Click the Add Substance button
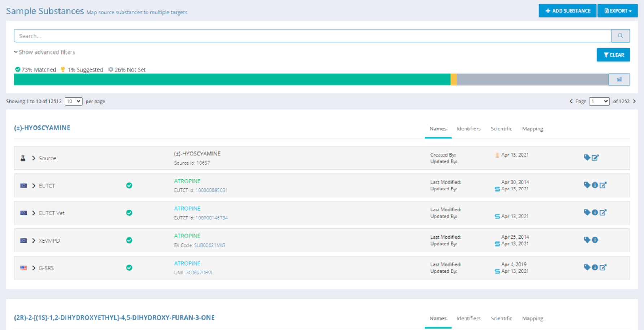The image size is (644, 330). [567, 11]
